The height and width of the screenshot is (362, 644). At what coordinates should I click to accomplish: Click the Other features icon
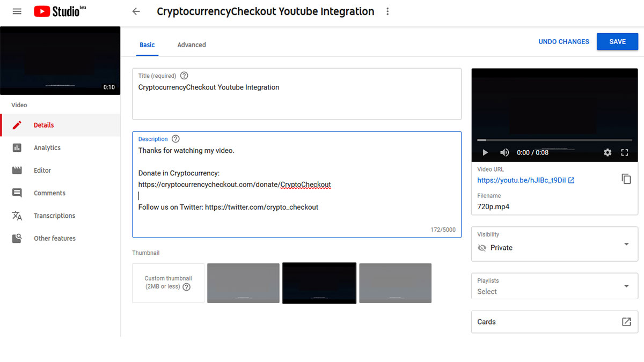(17, 239)
